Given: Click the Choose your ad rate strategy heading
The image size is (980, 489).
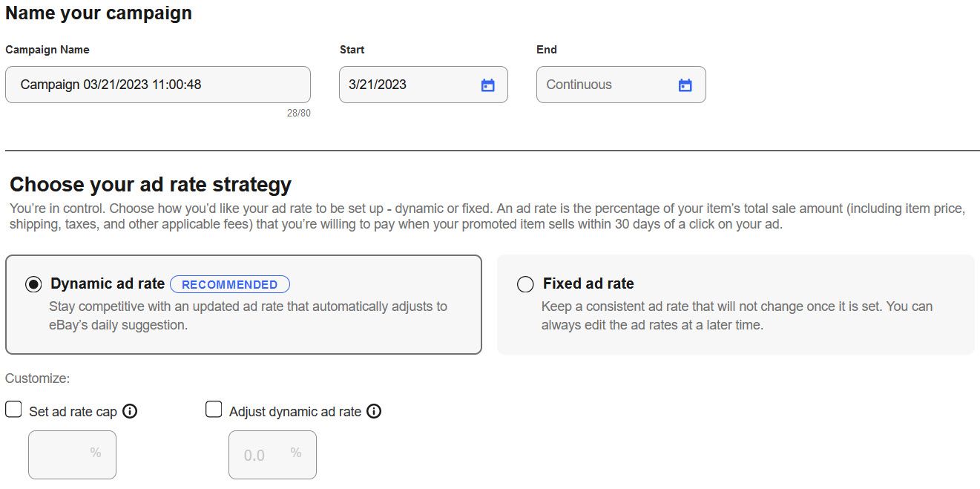Looking at the screenshot, I should (151, 184).
